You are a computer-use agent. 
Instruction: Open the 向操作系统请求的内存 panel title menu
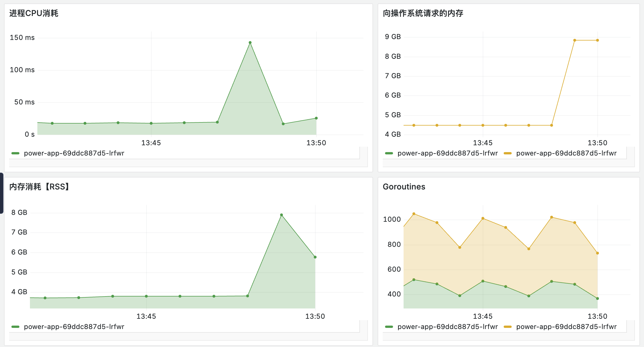423,13
